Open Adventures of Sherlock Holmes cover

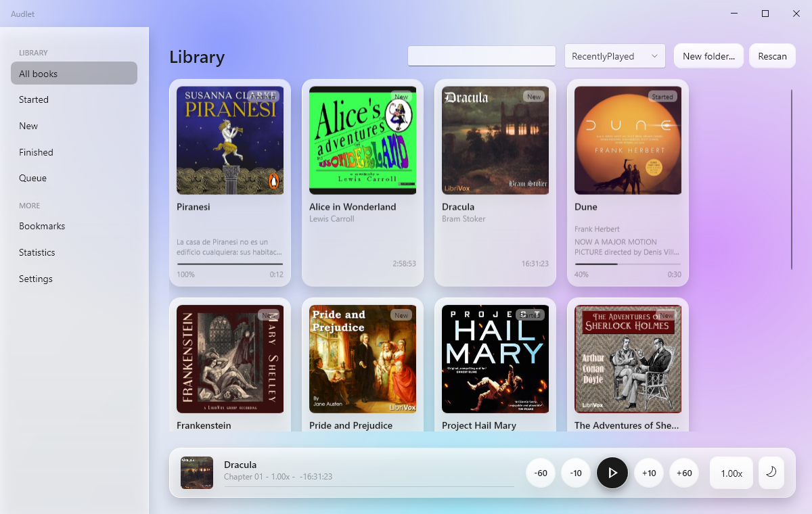tap(628, 359)
